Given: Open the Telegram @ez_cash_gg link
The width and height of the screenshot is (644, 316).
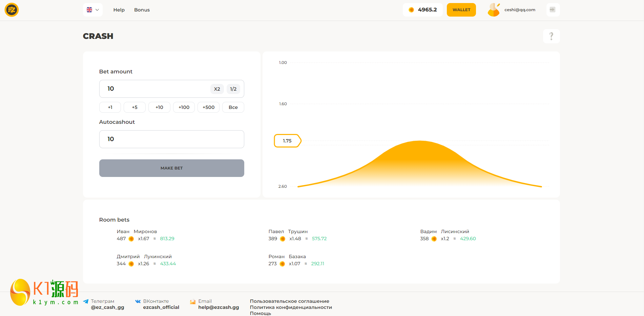Looking at the screenshot, I should 107,307.
